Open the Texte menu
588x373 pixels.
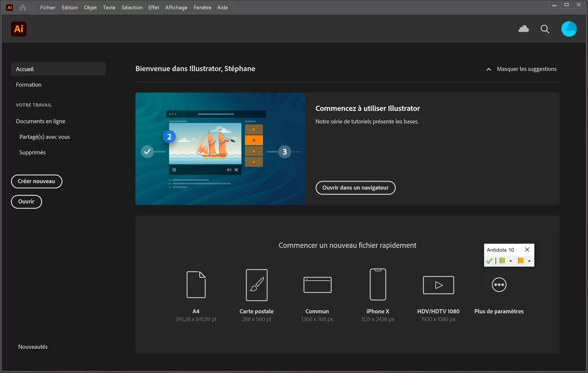click(109, 7)
